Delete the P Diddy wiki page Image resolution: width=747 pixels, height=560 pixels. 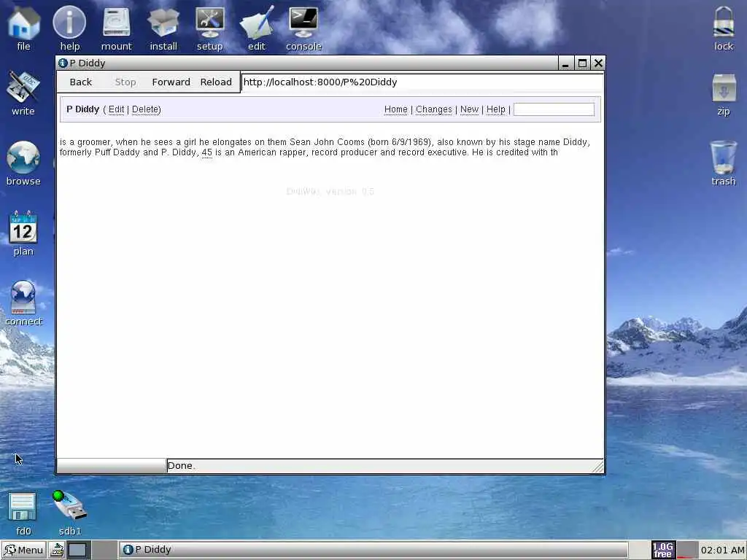[x=145, y=109]
